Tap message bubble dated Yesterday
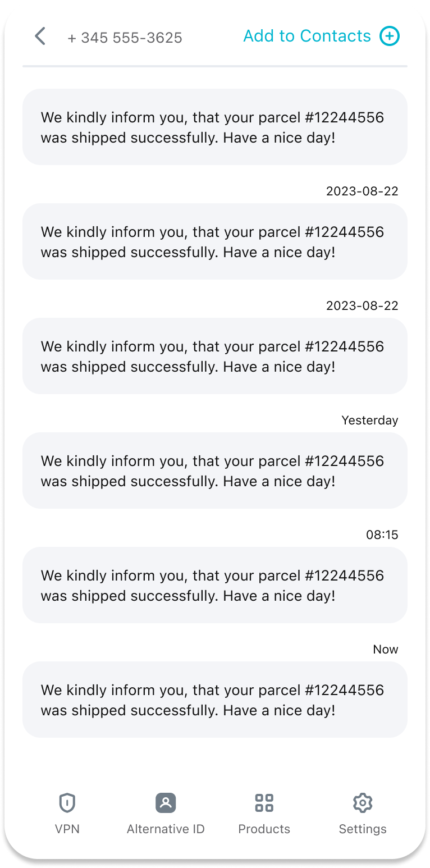 click(215, 470)
